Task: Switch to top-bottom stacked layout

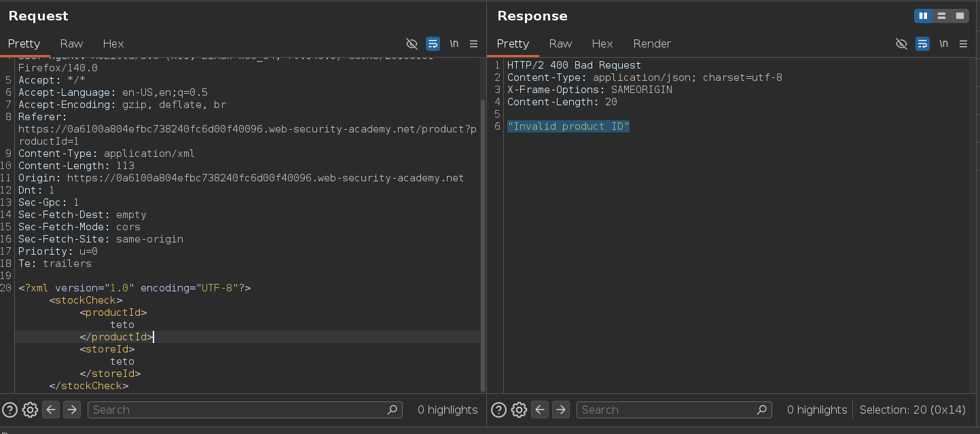Action: point(941,16)
